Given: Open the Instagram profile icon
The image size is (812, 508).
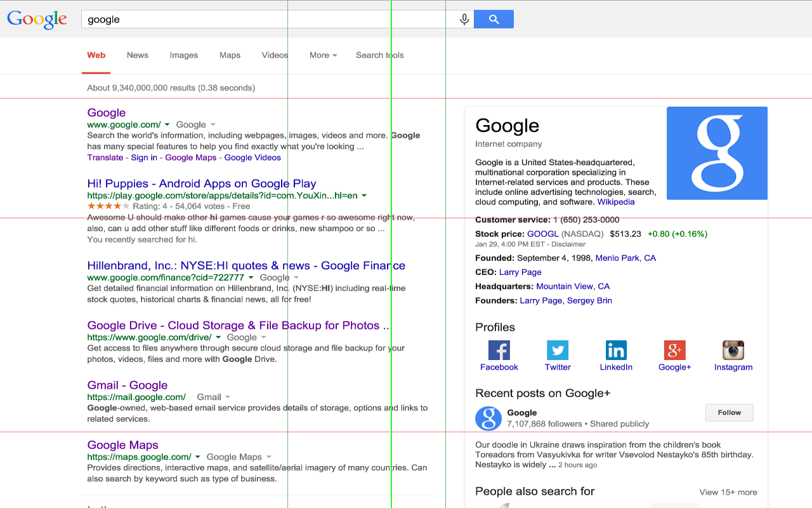Looking at the screenshot, I should click(x=733, y=350).
